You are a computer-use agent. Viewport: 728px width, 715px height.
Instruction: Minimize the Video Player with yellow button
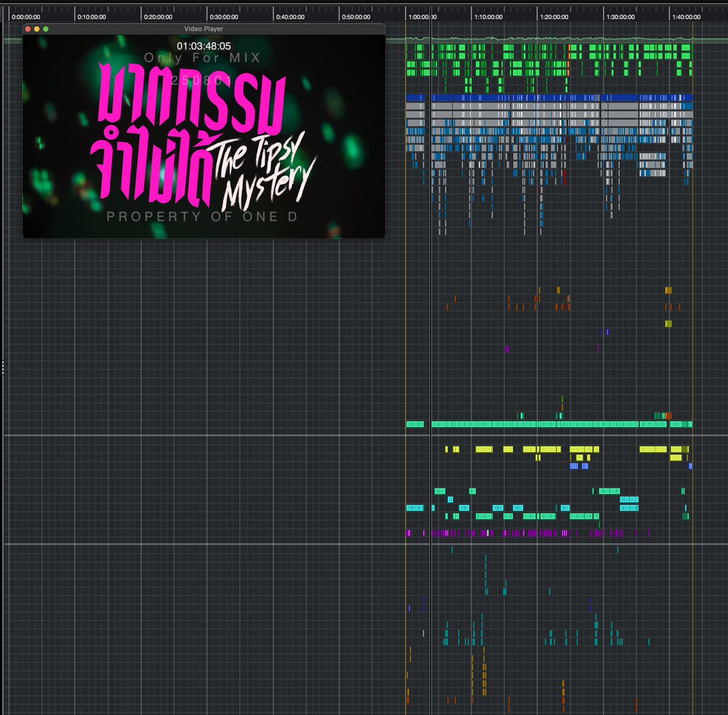click(36, 29)
